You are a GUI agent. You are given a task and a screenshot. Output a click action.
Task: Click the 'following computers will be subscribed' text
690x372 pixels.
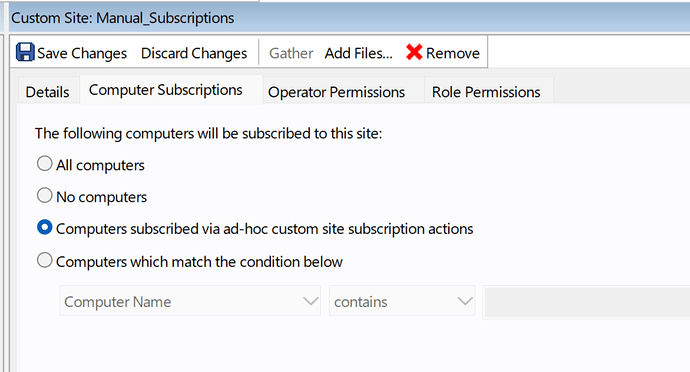tap(209, 133)
